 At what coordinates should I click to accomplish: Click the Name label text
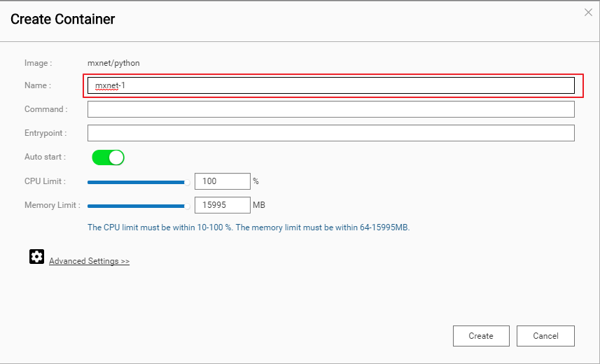[38, 85]
